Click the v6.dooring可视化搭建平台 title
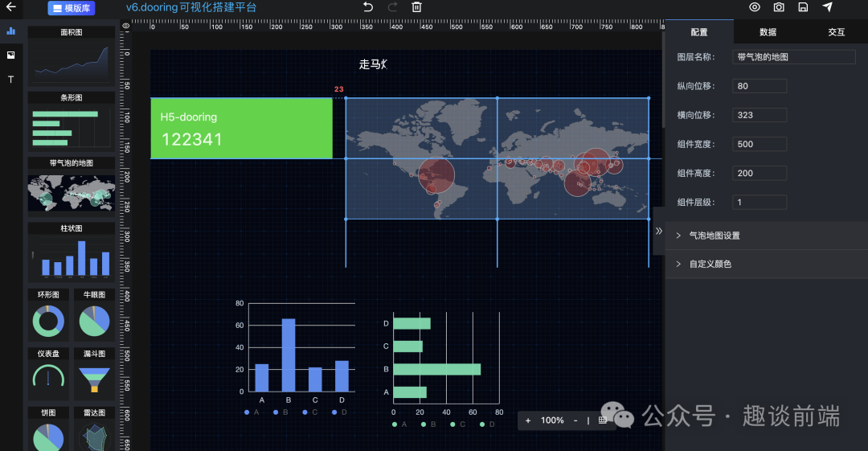868x451 pixels. [x=191, y=8]
